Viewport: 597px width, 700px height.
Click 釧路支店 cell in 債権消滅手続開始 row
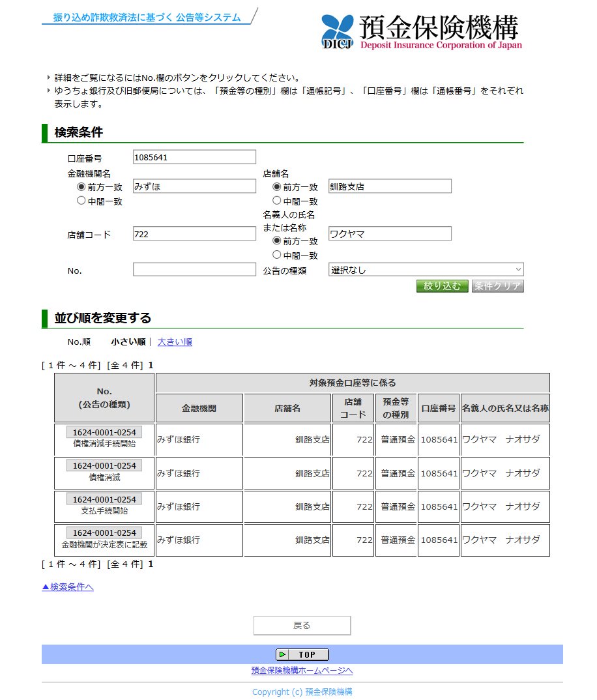(x=287, y=440)
